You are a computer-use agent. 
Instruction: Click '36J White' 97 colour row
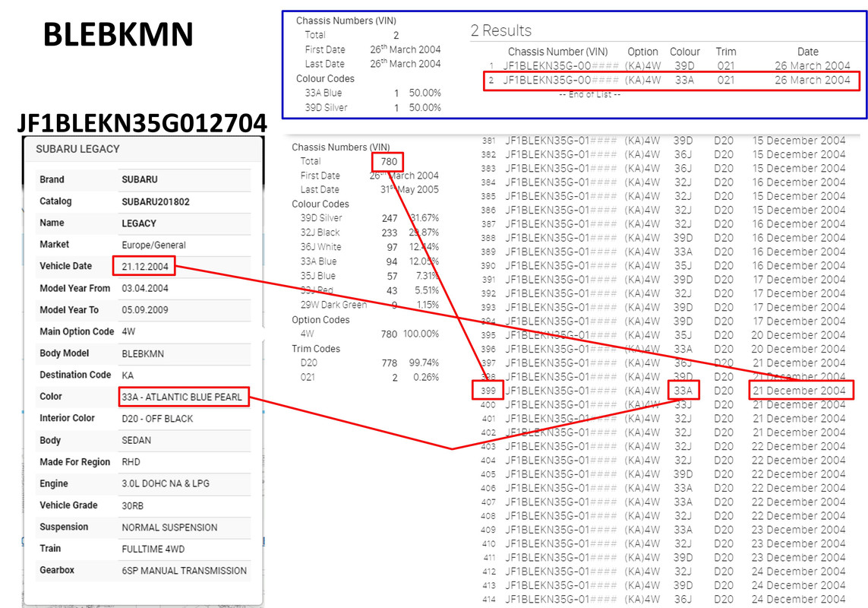[369, 247]
